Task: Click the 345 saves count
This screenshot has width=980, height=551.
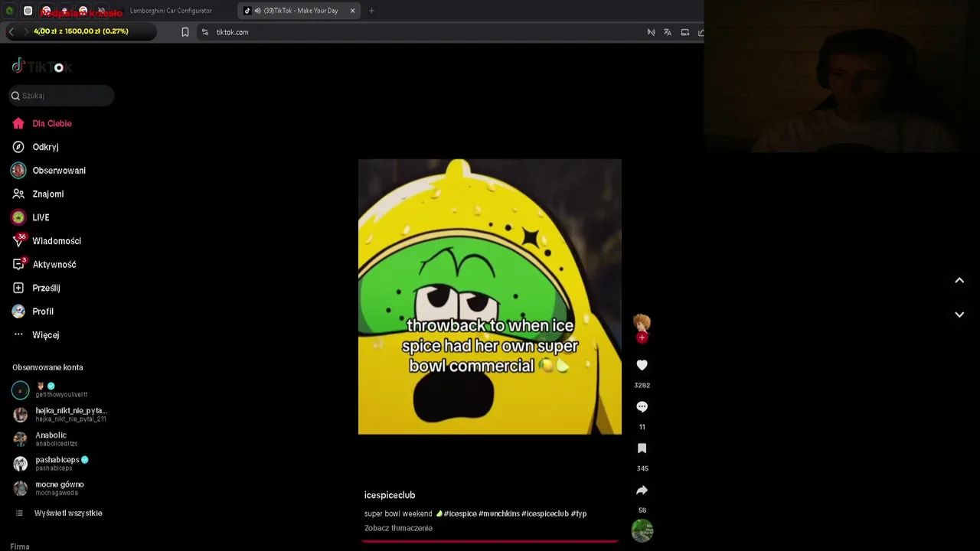Action: click(x=642, y=468)
